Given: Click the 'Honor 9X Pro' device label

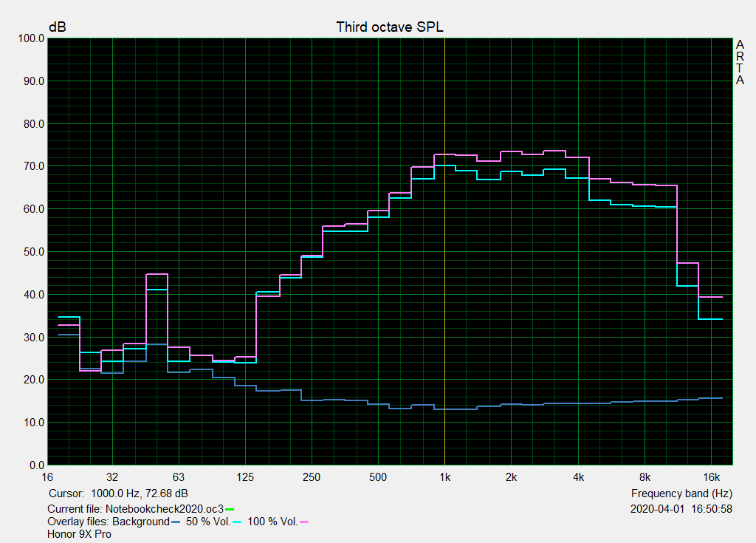Looking at the screenshot, I should pos(79,534).
